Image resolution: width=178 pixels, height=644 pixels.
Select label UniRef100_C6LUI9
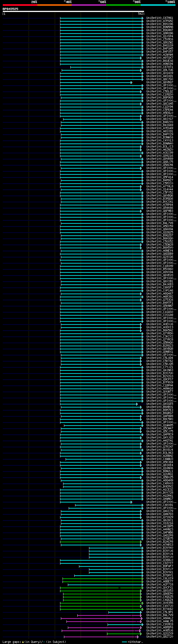[160, 579]
